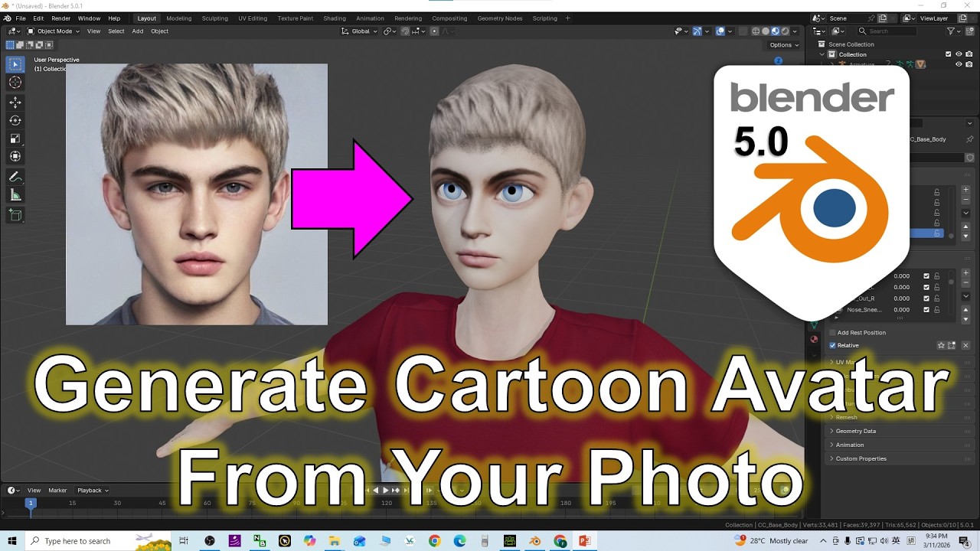The image size is (980, 551).
Task: Open Windows Start menu
Action: (12, 541)
